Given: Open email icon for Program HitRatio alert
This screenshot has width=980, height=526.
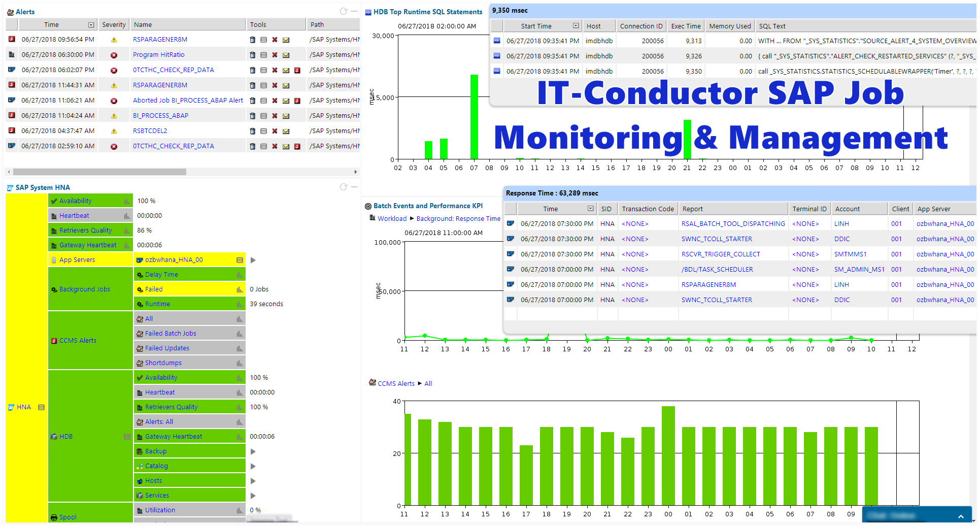Looking at the screenshot, I should click(x=285, y=54).
